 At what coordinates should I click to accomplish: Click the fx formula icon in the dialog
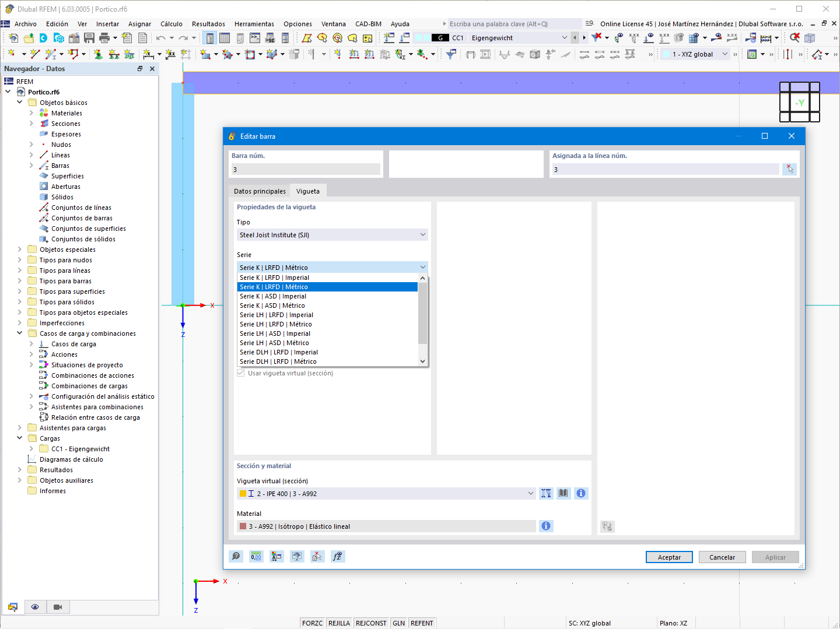[338, 556]
